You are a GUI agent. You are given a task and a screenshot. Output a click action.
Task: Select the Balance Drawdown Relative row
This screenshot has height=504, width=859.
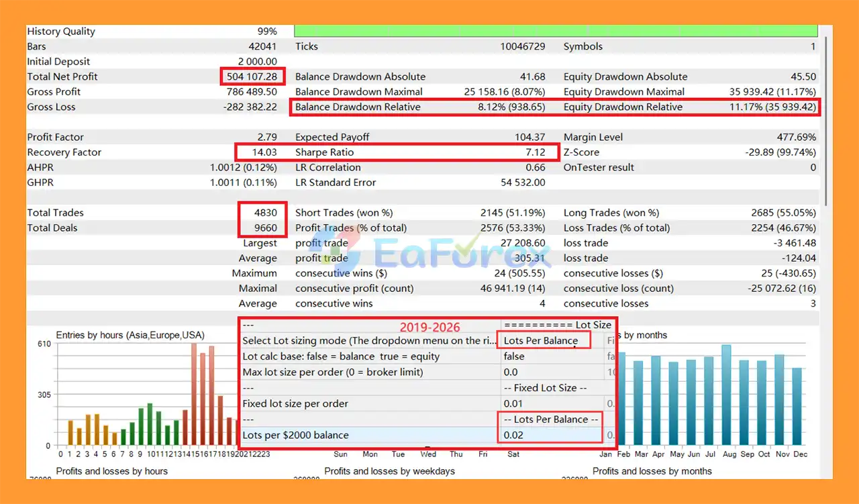tap(423, 107)
